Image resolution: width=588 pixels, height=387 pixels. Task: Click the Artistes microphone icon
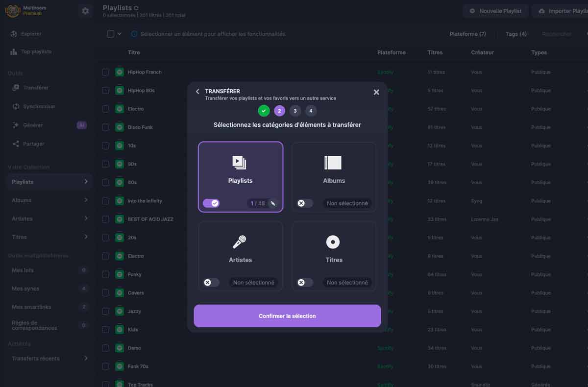point(240,242)
